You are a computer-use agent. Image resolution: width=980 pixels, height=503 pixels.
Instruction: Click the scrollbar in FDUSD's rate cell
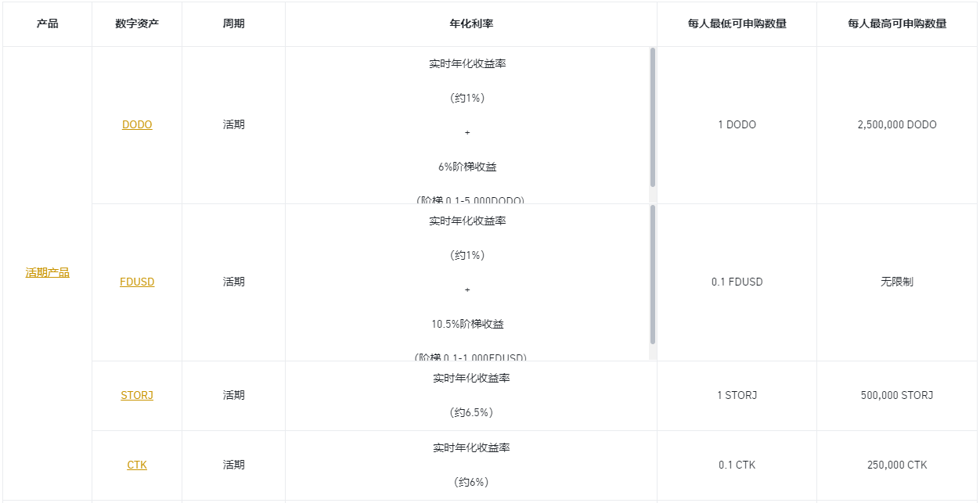[x=653, y=274]
